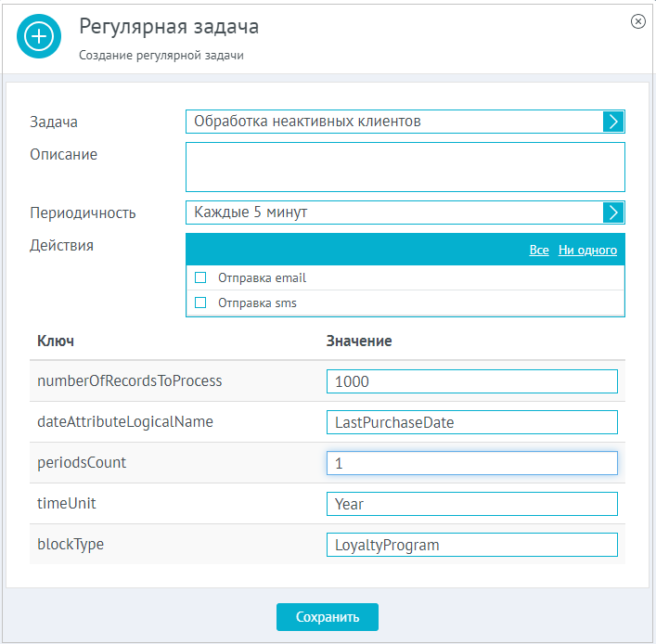Click into the periodsCount value field
Viewport: 656px width, 644px height.
coord(472,463)
